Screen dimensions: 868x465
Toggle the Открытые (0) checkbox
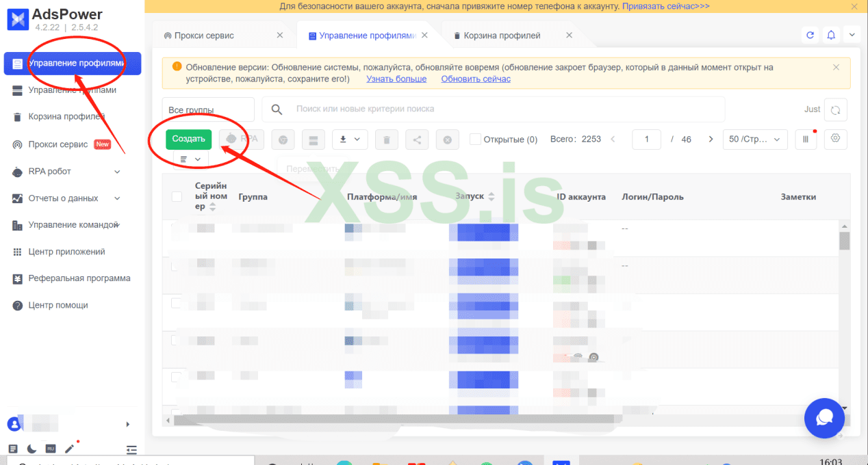[x=475, y=139]
